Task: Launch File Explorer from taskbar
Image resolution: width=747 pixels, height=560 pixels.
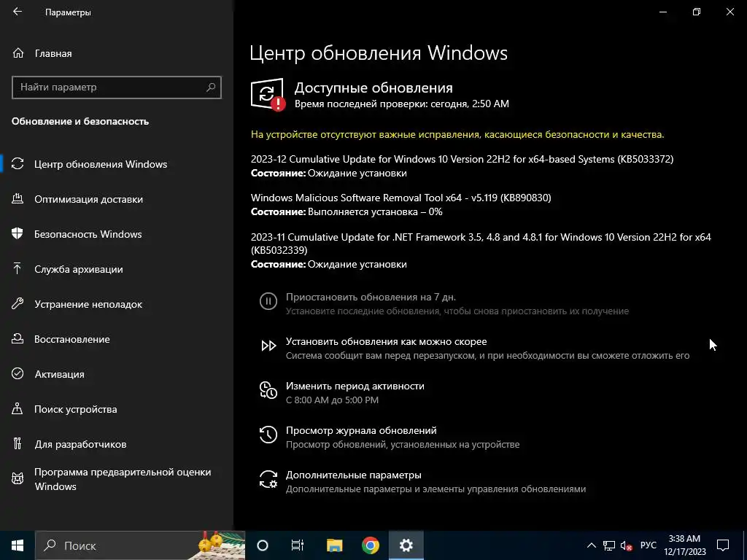Action: pos(334,545)
